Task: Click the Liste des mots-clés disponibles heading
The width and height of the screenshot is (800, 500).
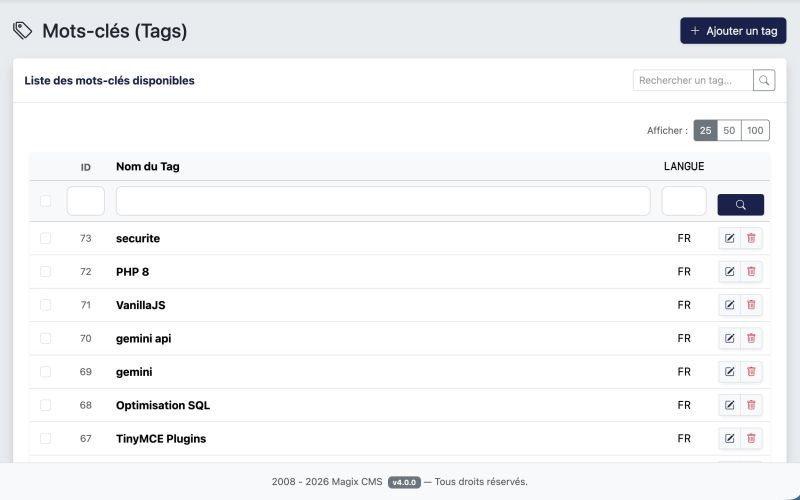Action: [x=109, y=80]
